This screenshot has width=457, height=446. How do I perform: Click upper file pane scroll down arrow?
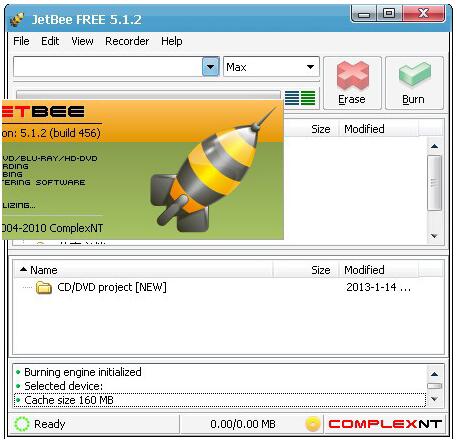[x=434, y=236]
